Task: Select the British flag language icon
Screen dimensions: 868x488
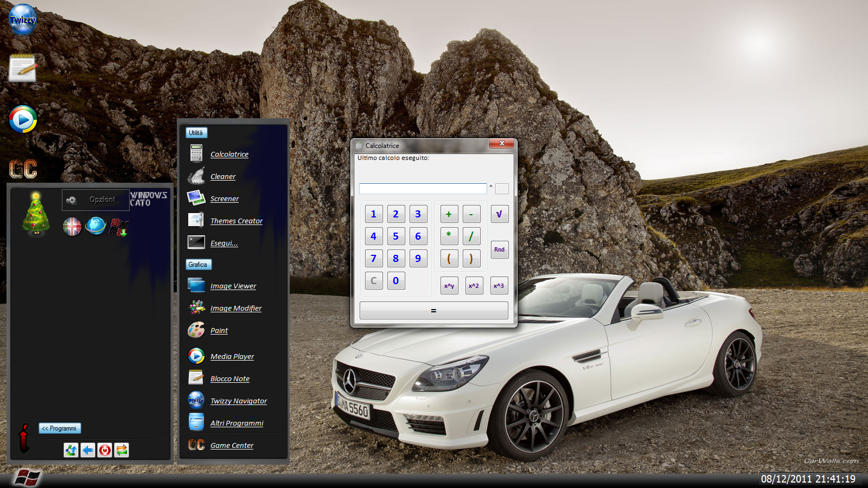Action: coord(72,227)
